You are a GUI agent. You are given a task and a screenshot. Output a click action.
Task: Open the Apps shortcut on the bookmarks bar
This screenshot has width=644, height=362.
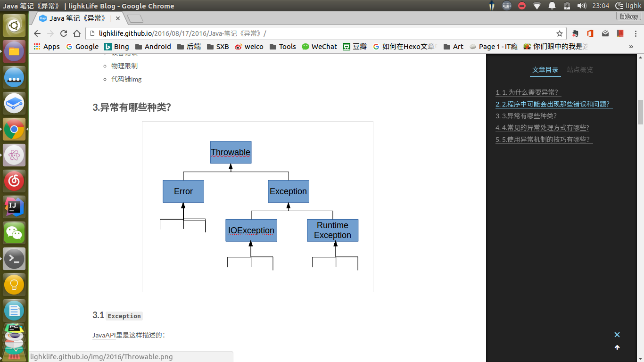[x=47, y=46]
